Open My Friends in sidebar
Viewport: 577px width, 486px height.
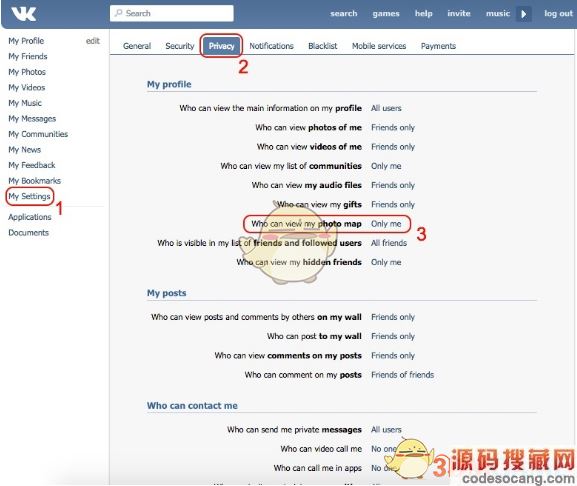click(28, 56)
